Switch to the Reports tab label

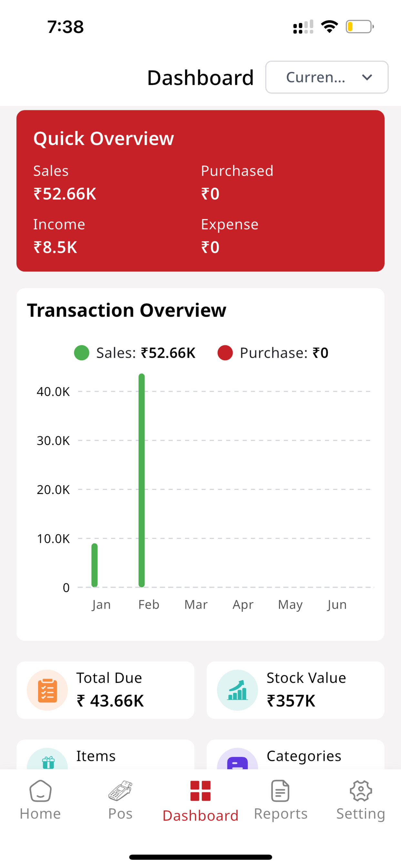(280, 813)
